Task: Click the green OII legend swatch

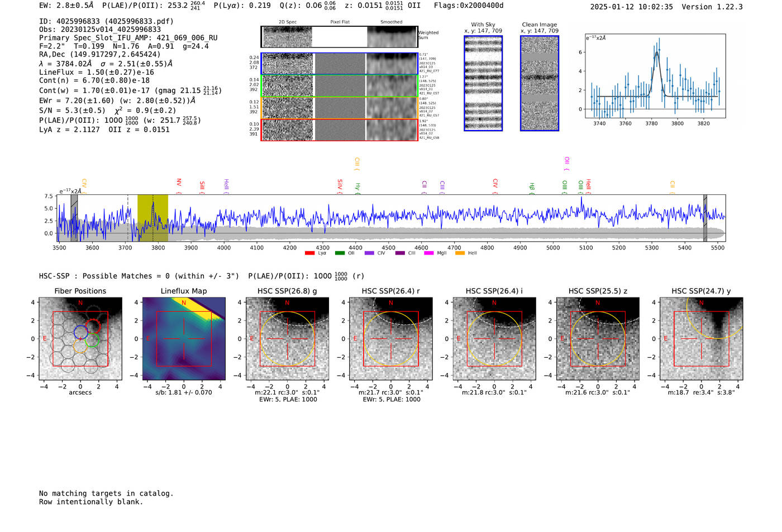Action: [340, 253]
